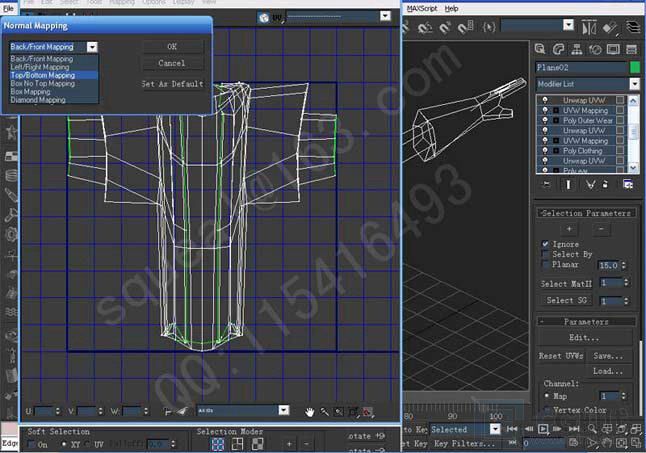This screenshot has width=646, height=453.
Task: Open the Back/Front Mapping dropdown
Action: pos(92,46)
